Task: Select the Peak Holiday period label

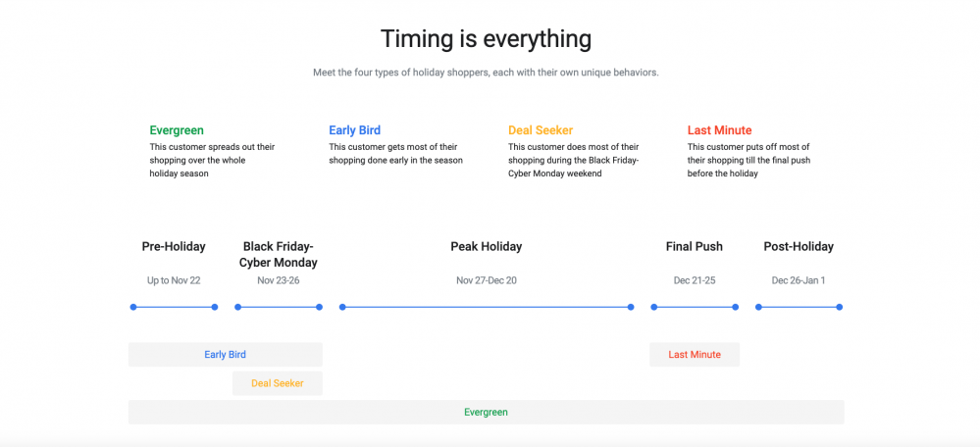Action: click(487, 247)
